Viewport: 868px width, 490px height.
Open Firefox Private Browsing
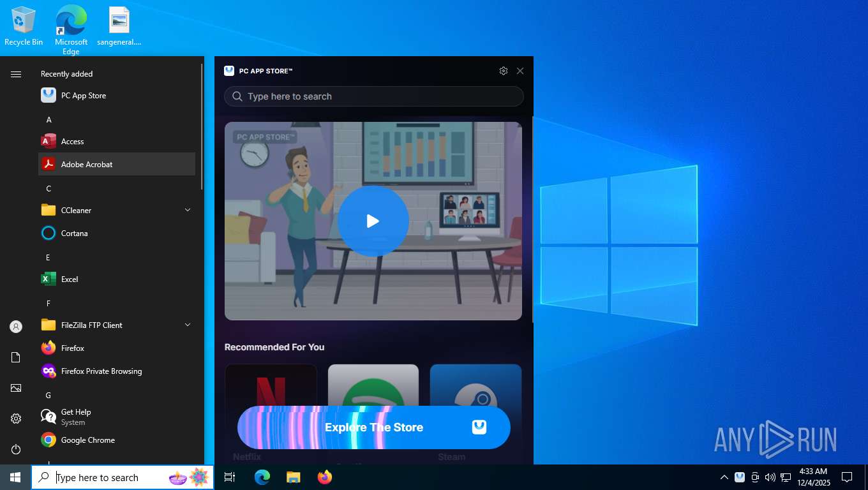coord(117,371)
